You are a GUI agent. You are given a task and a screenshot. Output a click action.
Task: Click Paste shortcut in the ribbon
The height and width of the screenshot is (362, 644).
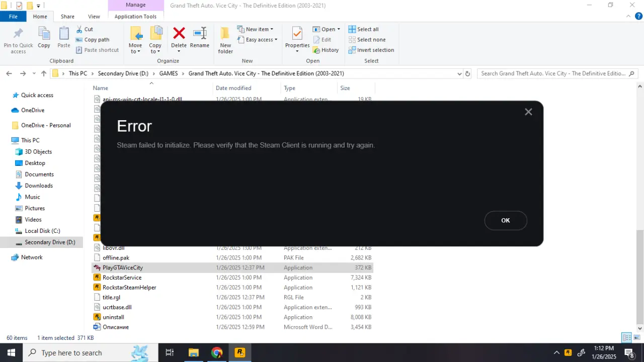[98, 50]
